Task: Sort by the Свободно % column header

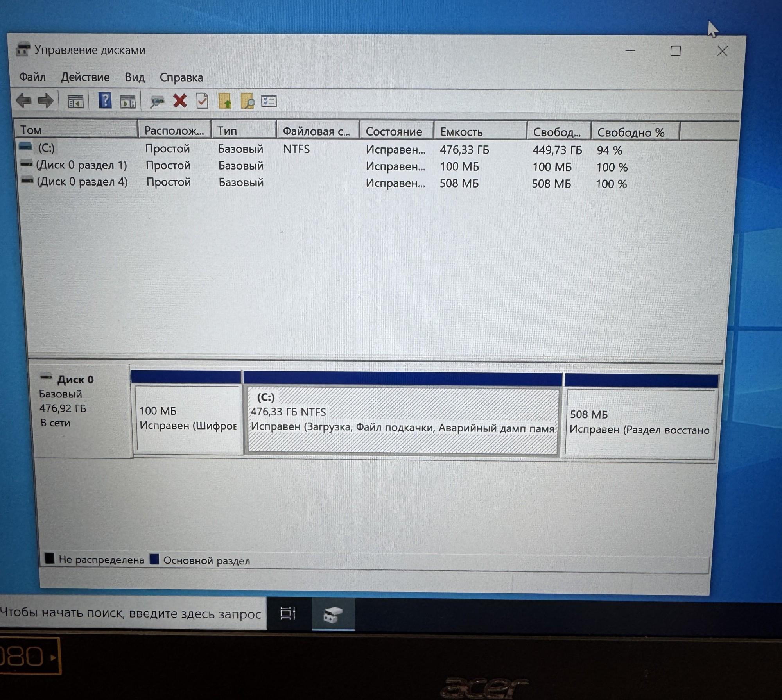Action: tap(635, 132)
